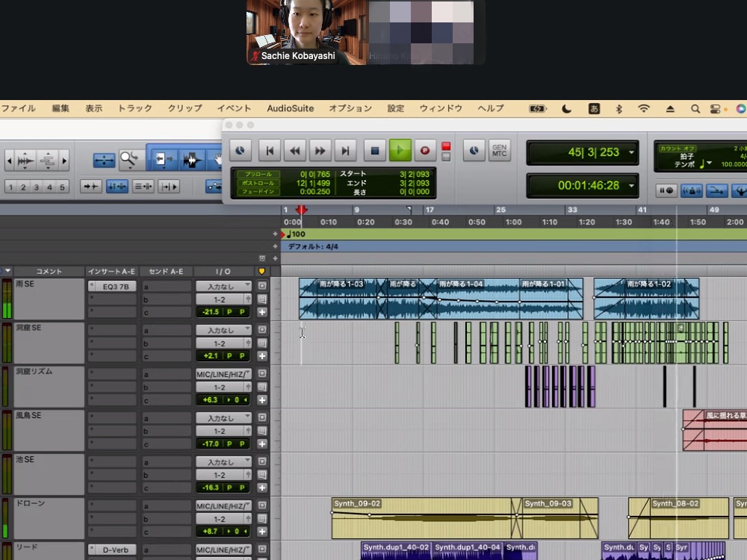Image resolution: width=747 pixels, height=560 pixels.
Task: Click plus button in 雨SE row
Action: click(x=262, y=312)
